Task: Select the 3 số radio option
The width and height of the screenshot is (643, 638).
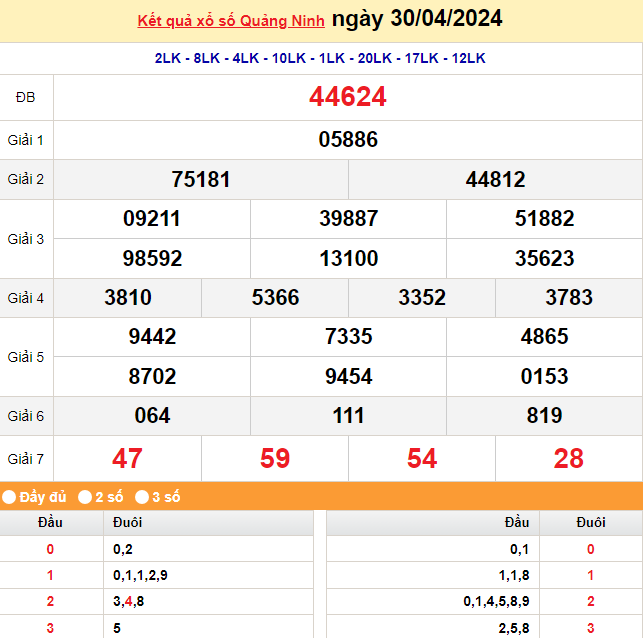Action: (142, 497)
